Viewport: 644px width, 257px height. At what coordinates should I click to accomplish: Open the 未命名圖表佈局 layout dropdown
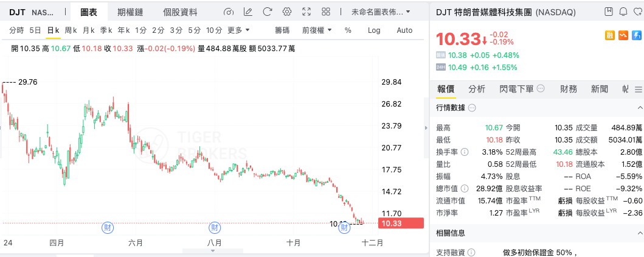(x=381, y=12)
